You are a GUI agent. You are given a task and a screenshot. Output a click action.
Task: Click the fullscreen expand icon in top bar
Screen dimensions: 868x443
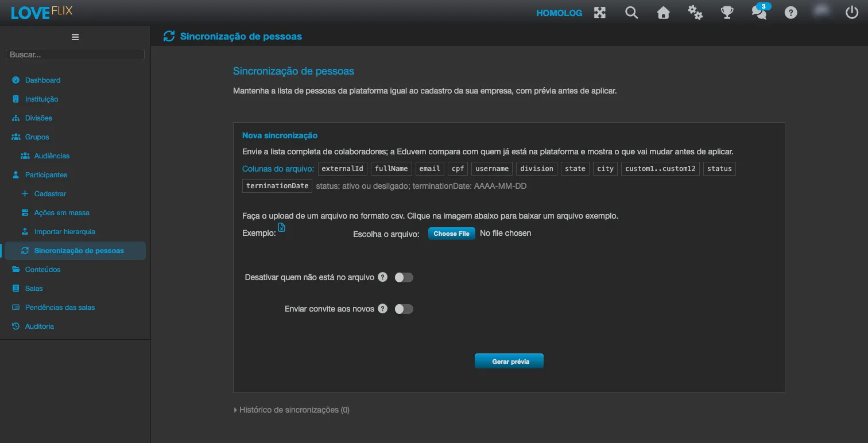600,13
